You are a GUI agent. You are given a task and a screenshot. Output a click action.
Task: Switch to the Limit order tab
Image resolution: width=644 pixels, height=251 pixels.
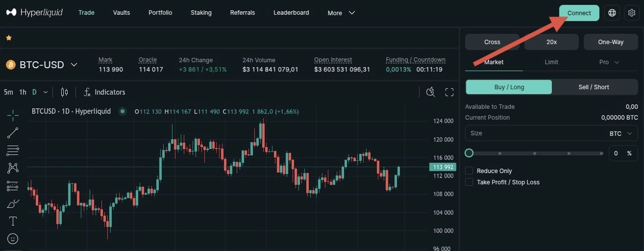[551, 62]
